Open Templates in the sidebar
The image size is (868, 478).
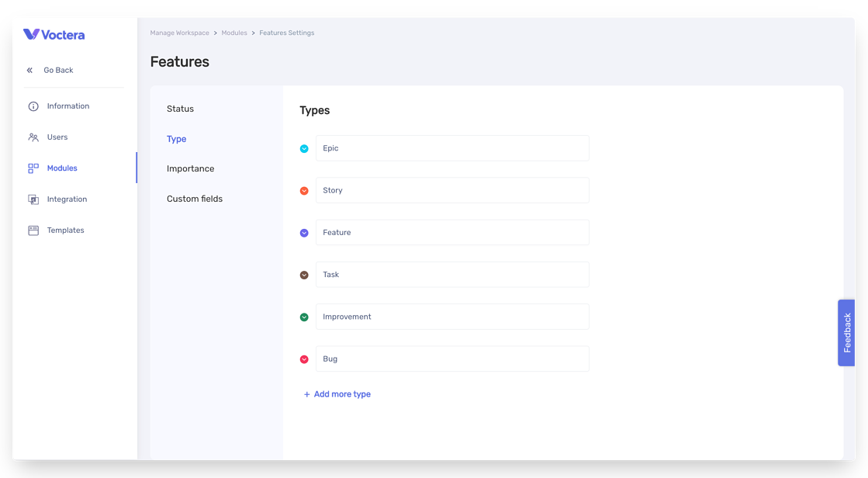coord(65,230)
